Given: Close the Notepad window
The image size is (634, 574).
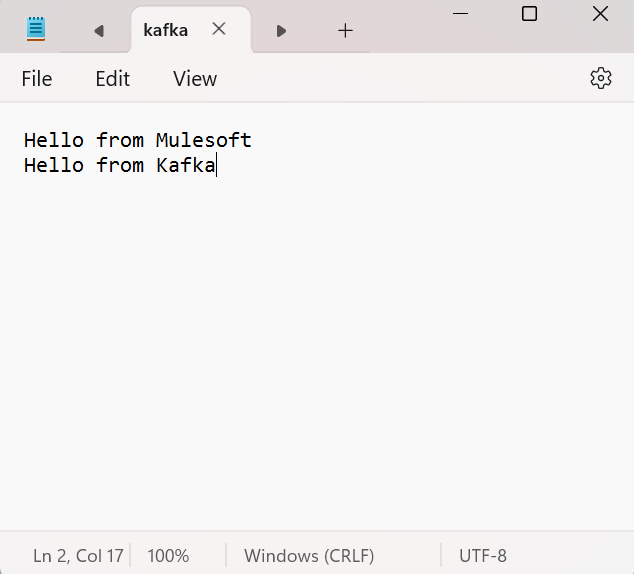Looking at the screenshot, I should pyautogui.click(x=600, y=13).
